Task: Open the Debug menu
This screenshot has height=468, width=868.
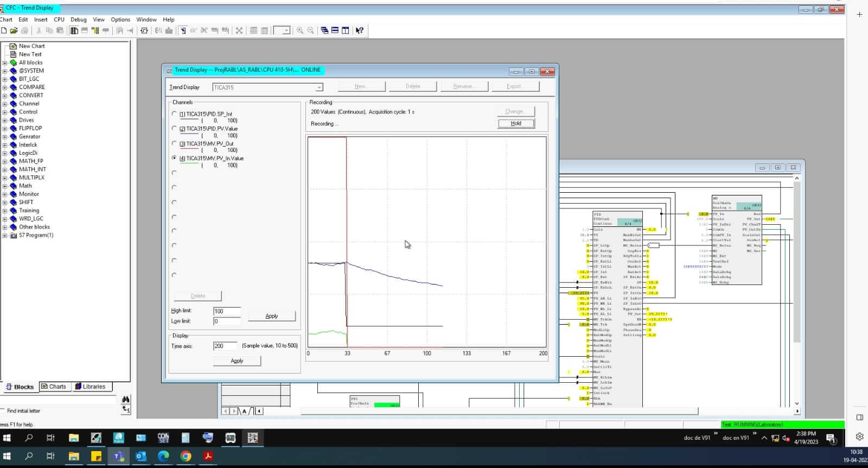Action: pos(78,20)
